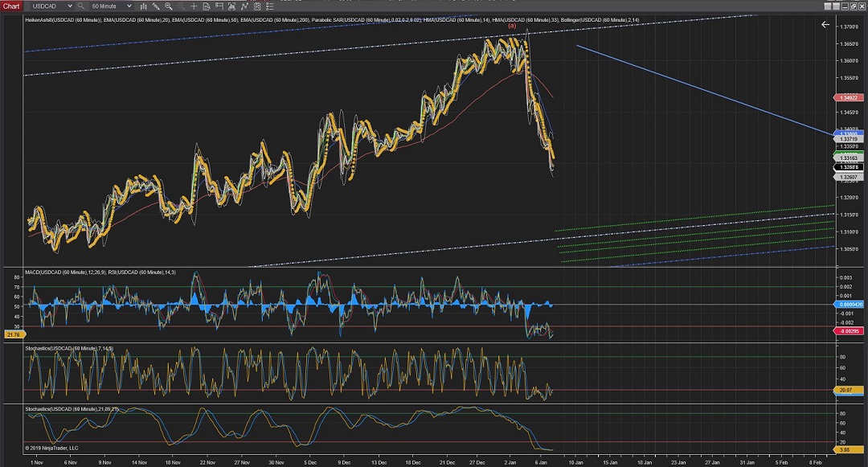Click the black 1.3288 current price marker
868x467 pixels.
[x=850, y=166]
